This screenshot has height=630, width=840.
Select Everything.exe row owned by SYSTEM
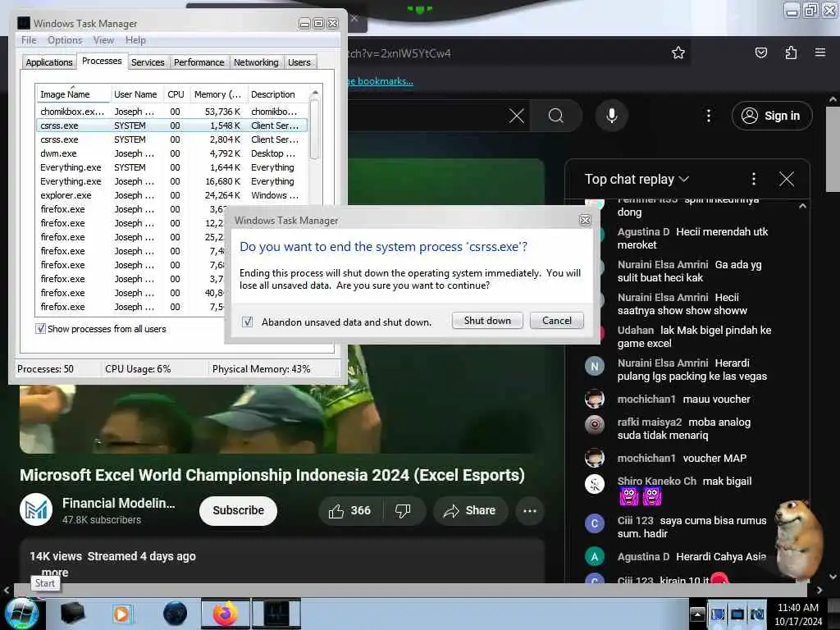[x=171, y=167]
